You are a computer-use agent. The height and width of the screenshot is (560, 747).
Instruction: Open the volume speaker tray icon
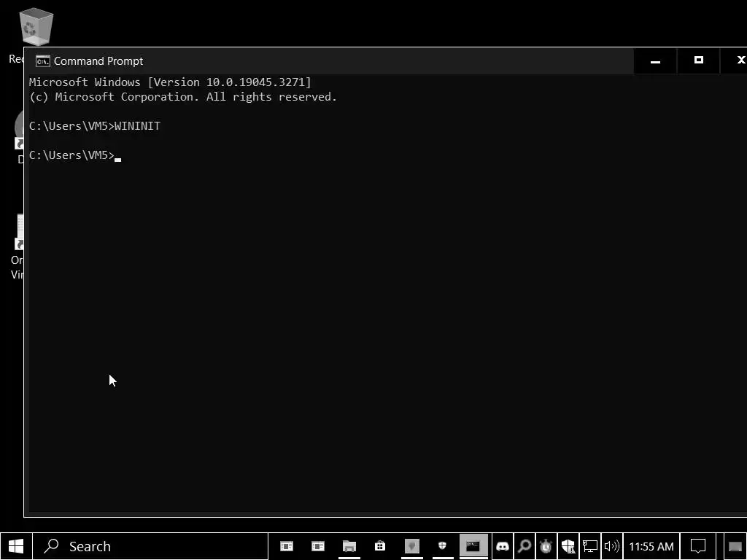tap(612, 546)
